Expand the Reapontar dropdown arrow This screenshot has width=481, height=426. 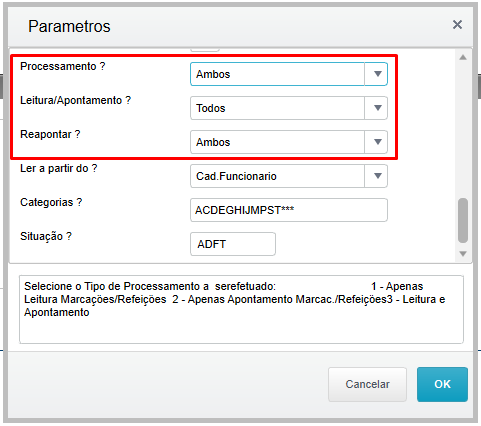click(x=376, y=142)
